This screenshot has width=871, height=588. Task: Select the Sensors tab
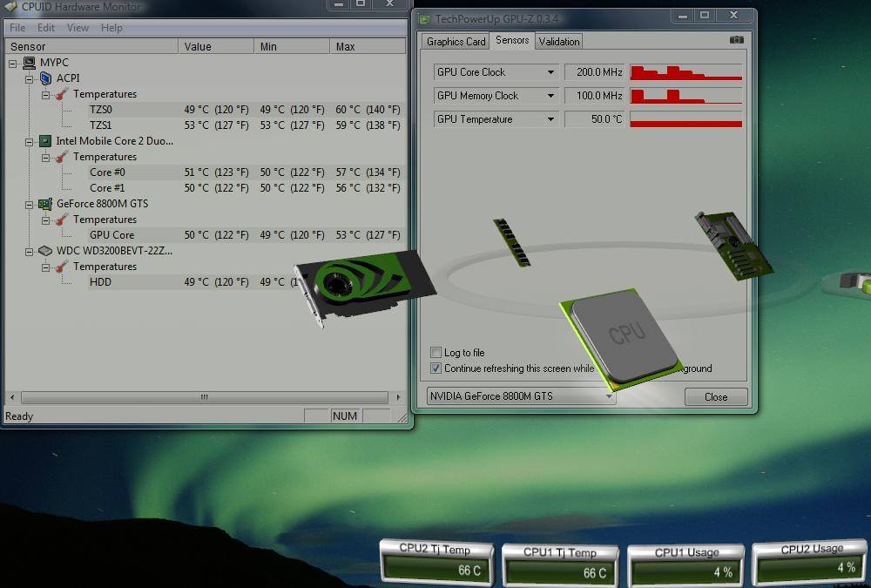pos(512,40)
